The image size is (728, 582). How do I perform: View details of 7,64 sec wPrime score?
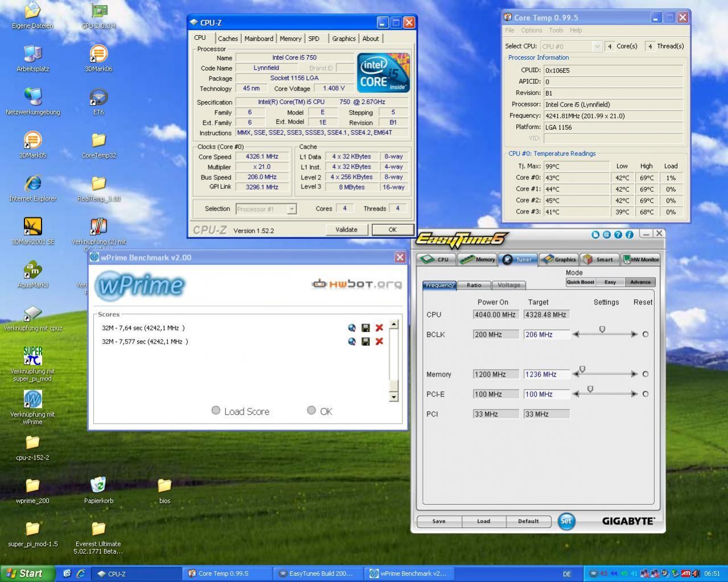coord(352,328)
